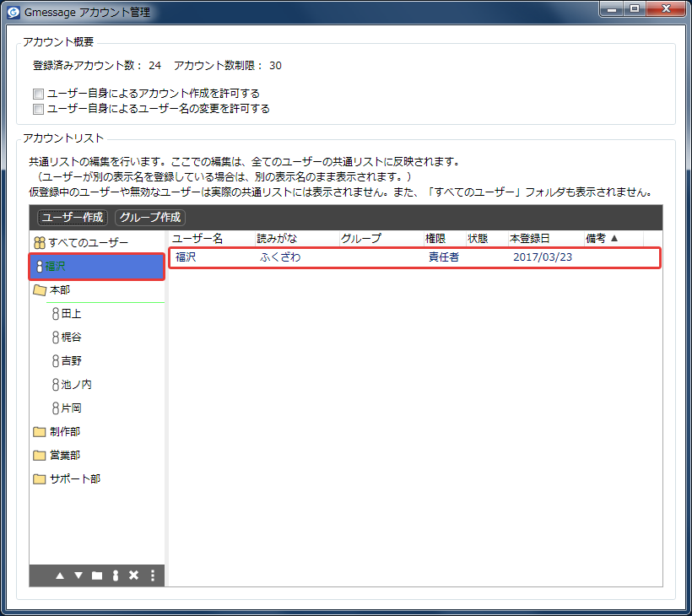Screen dimensions: 692x616
Task: Click the move down arrow icon
Action: point(78,575)
